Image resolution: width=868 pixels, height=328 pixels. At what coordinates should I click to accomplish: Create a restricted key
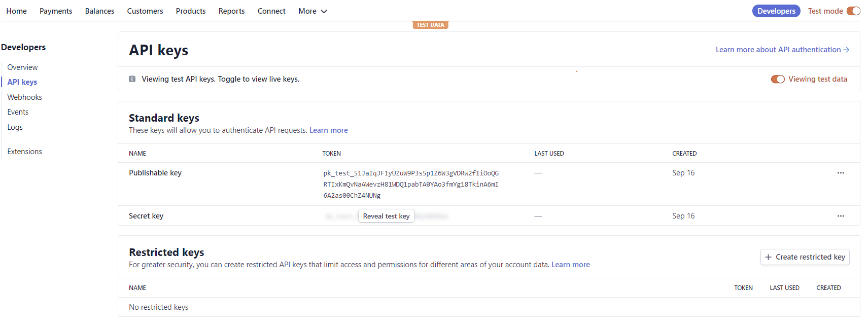click(805, 257)
